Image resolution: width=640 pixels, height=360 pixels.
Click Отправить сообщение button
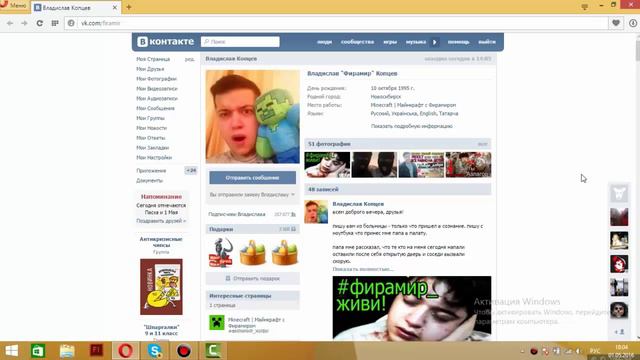pos(252,178)
